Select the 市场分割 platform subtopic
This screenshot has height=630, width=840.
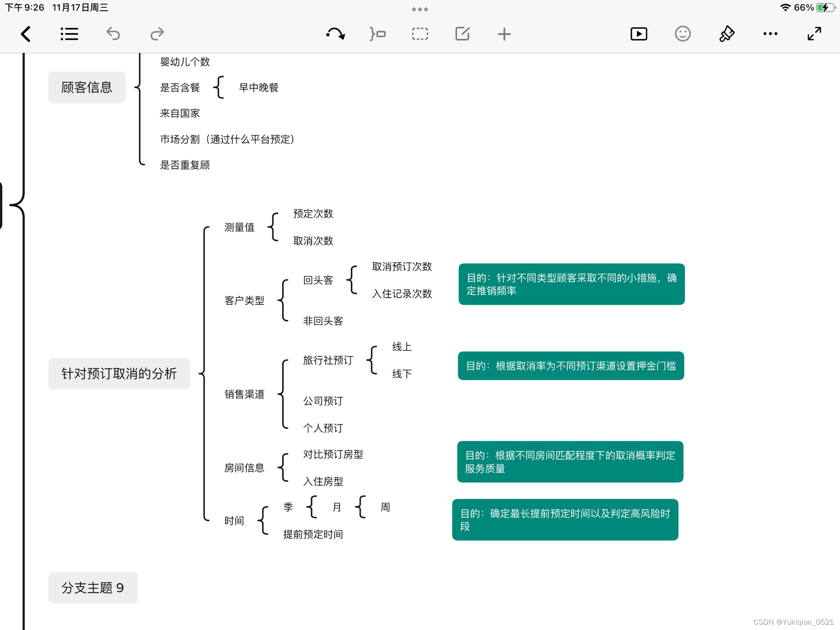pyautogui.click(x=227, y=139)
